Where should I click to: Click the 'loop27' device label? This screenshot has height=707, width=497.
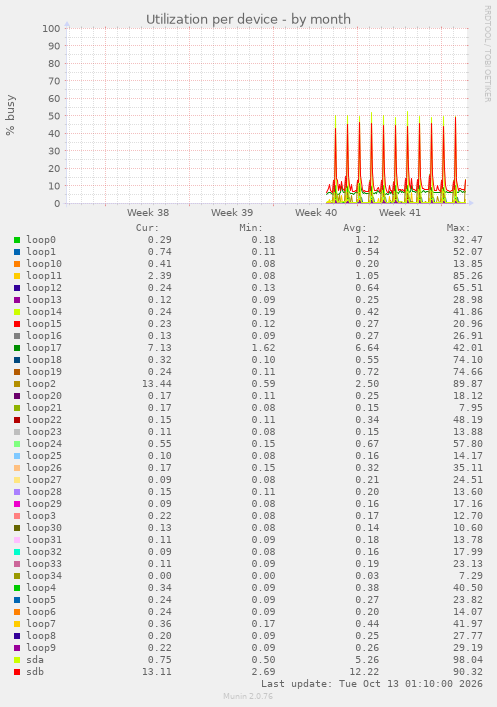44,480
